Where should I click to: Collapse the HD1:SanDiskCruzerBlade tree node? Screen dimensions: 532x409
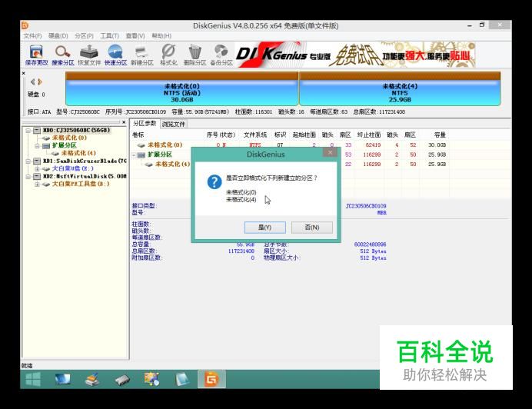(28, 161)
